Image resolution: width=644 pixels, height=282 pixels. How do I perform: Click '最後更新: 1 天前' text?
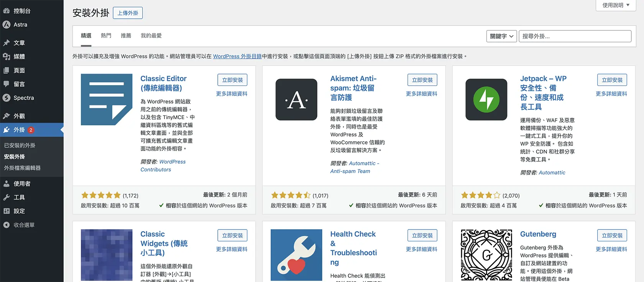coord(608,195)
